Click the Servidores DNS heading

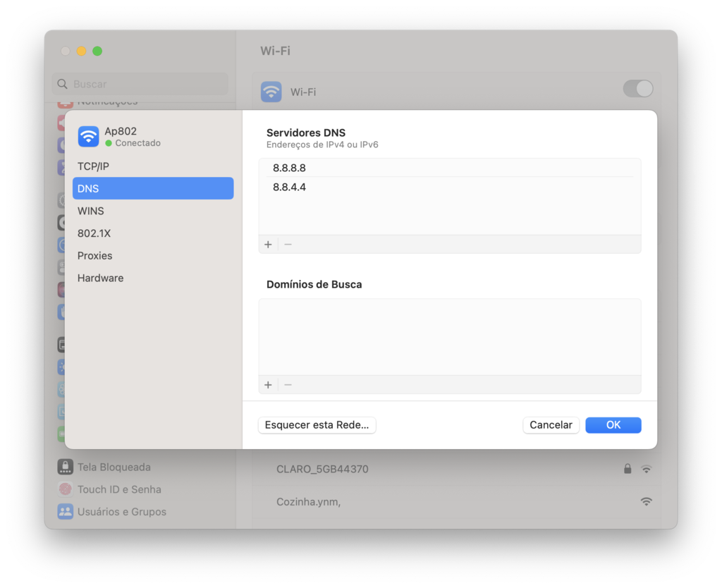(x=306, y=133)
